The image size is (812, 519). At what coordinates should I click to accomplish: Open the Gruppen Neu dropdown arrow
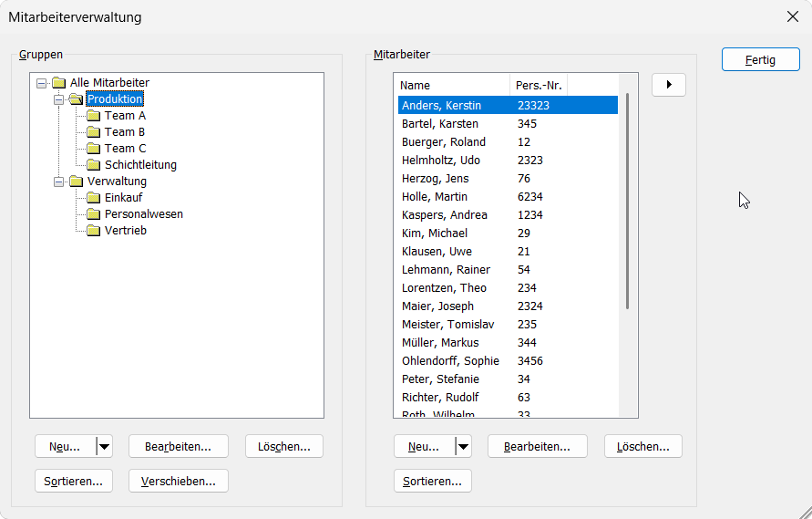coord(104,446)
